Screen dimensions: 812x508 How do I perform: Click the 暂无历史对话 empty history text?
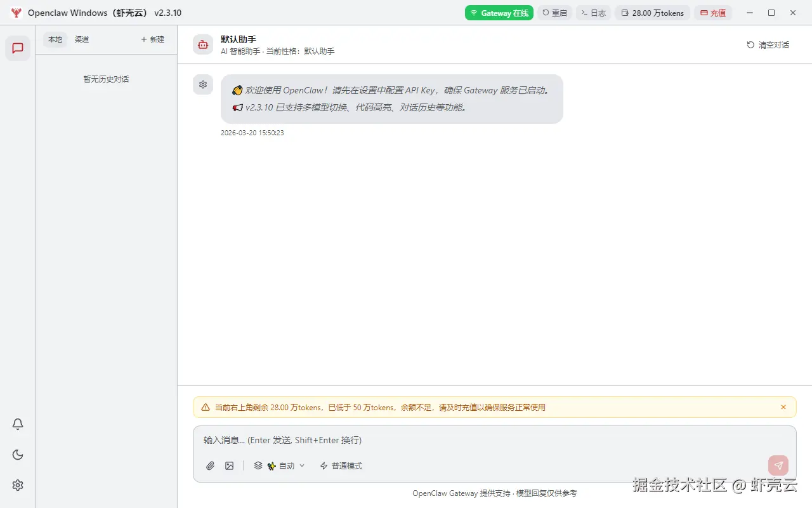click(x=106, y=79)
